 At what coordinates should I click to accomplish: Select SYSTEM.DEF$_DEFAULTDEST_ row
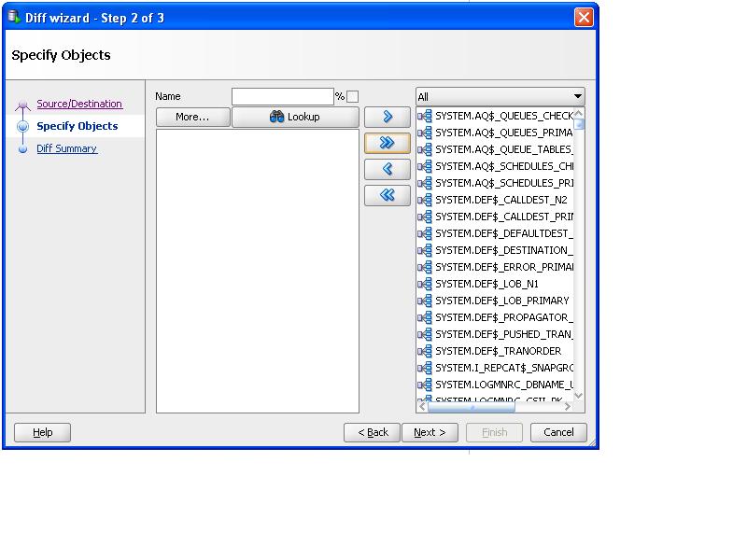496,233
